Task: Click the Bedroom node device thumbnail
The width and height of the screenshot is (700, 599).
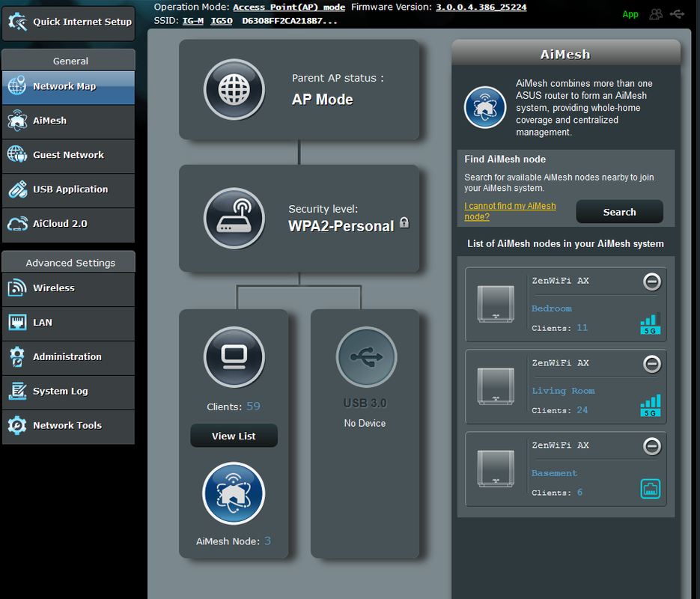Action: (x=496, y=305)
